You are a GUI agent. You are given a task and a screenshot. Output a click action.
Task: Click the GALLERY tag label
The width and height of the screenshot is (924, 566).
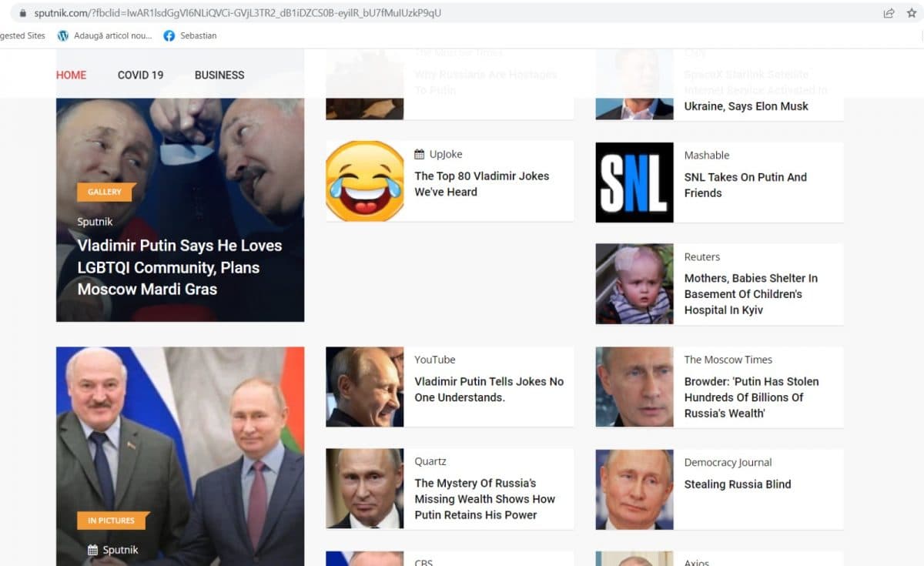pyautogui.click(x=105, y=192)
